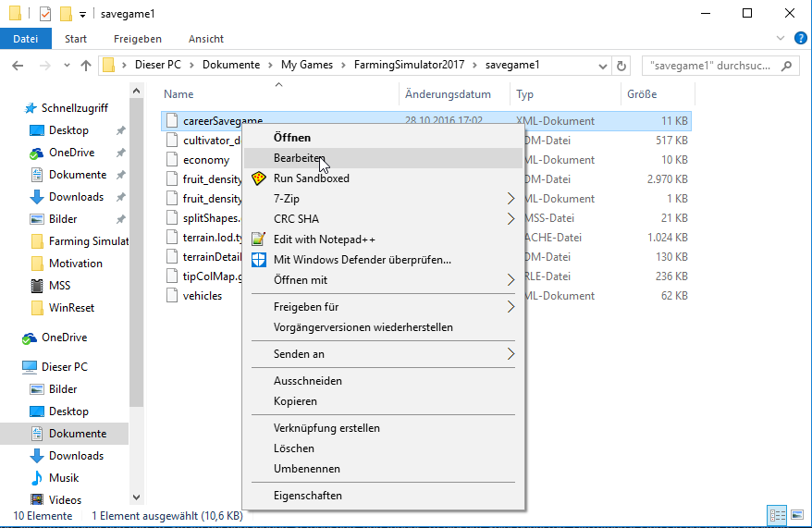This screenshot has width=812, height=528.
Task: Click the new folder quick access icon
Action: [x=66, y=14]
